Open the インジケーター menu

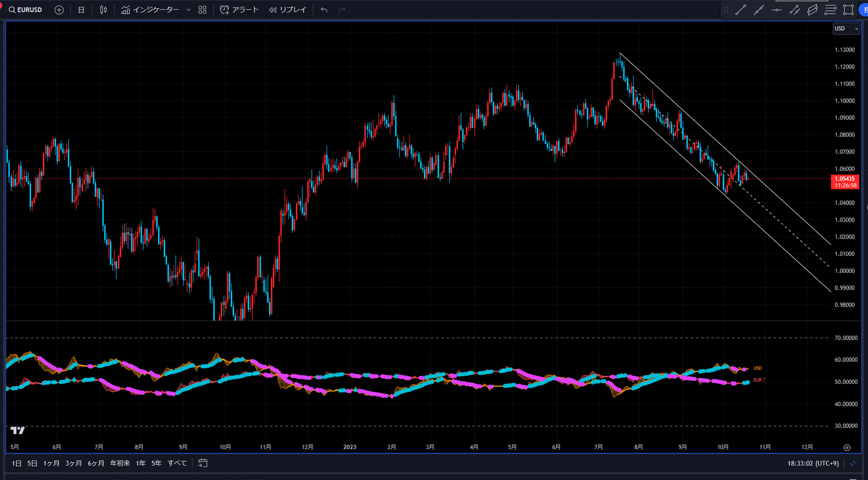coord(150,10)
